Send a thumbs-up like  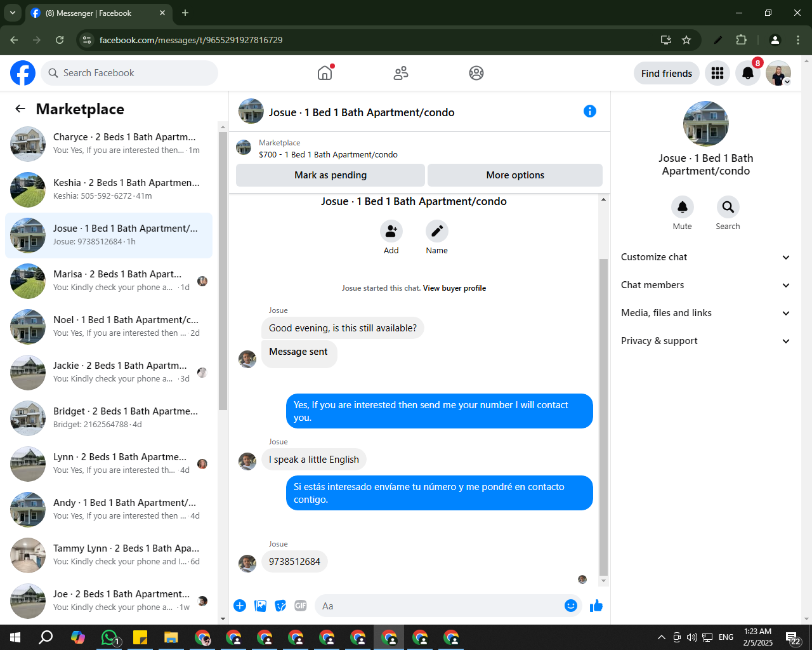(x=596, y=606)
